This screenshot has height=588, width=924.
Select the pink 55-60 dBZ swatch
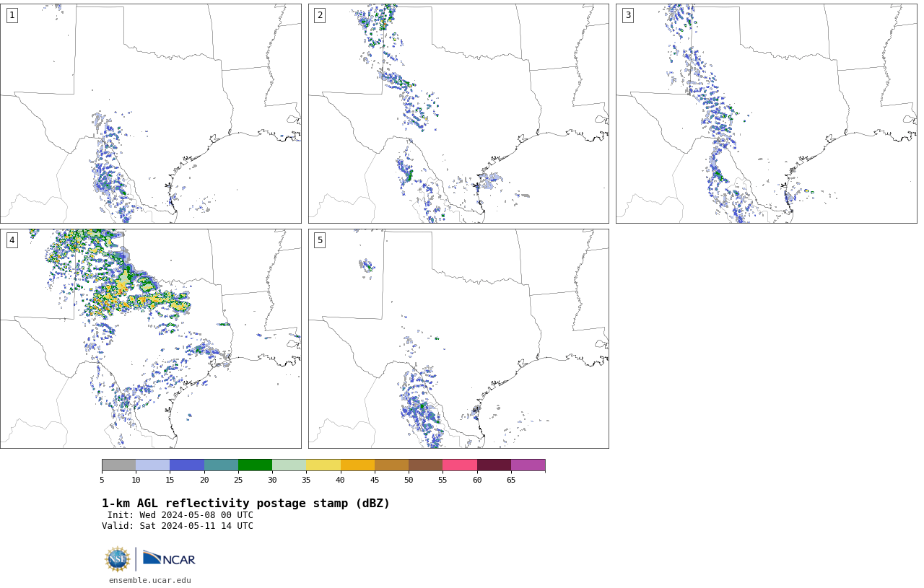pos(460,465)
